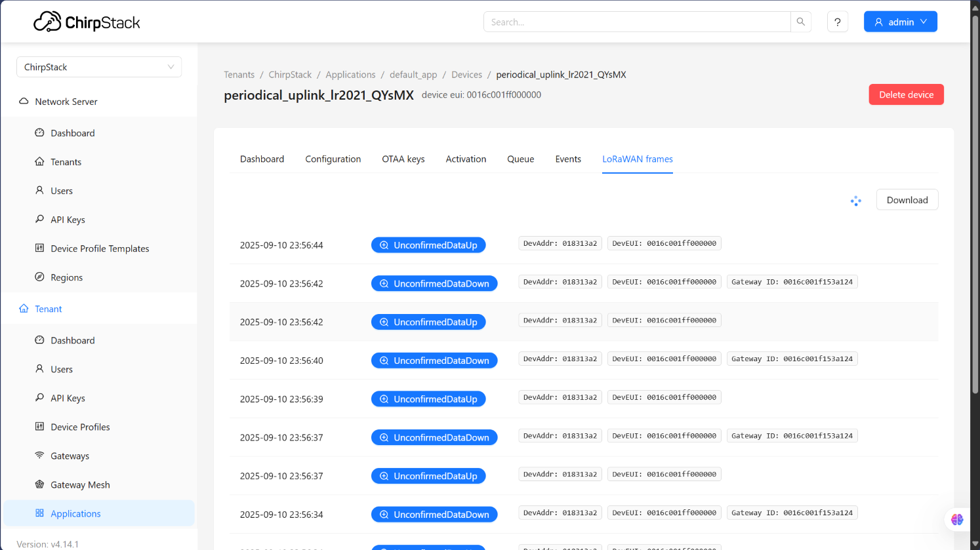Switch to the OTAA keys tab
Screen dimensions: 980x550
403,159
